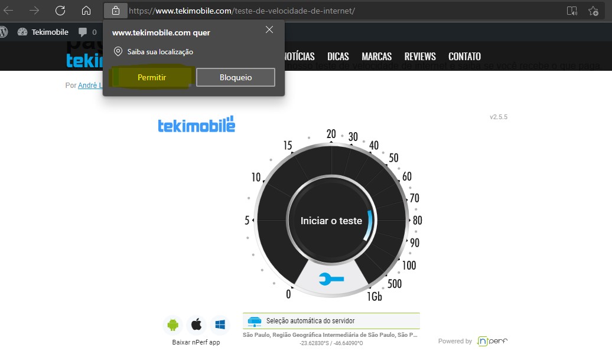Add page to favorites star icon
Screen dimensions: 612x364
593,11
